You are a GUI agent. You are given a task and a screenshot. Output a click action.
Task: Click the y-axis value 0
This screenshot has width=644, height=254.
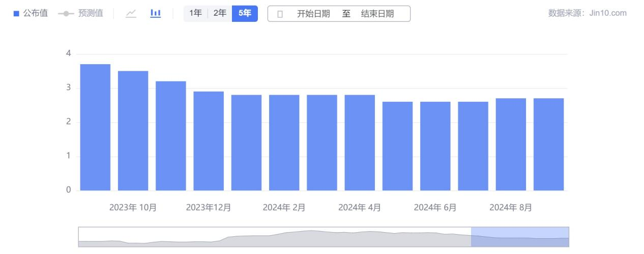69,190
